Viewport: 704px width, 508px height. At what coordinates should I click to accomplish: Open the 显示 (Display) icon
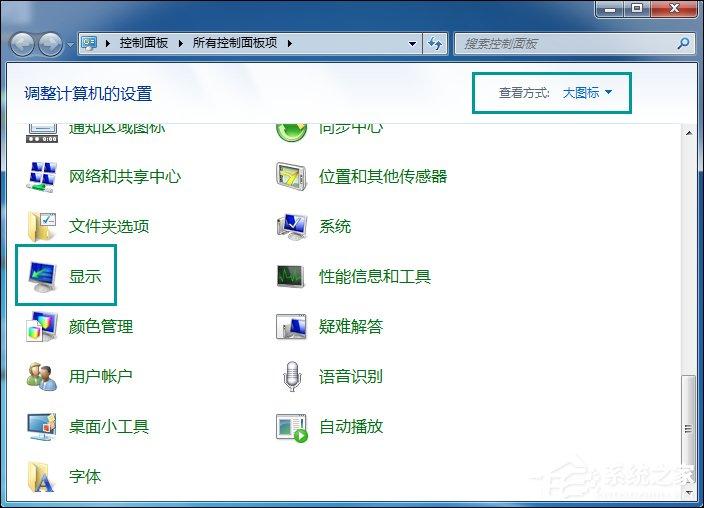[x=42, y=276]
